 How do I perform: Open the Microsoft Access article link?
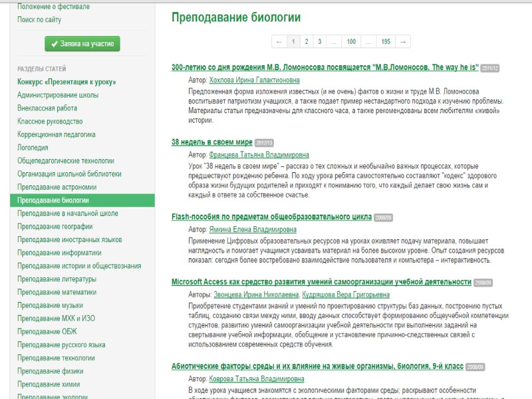coord(321,282)
